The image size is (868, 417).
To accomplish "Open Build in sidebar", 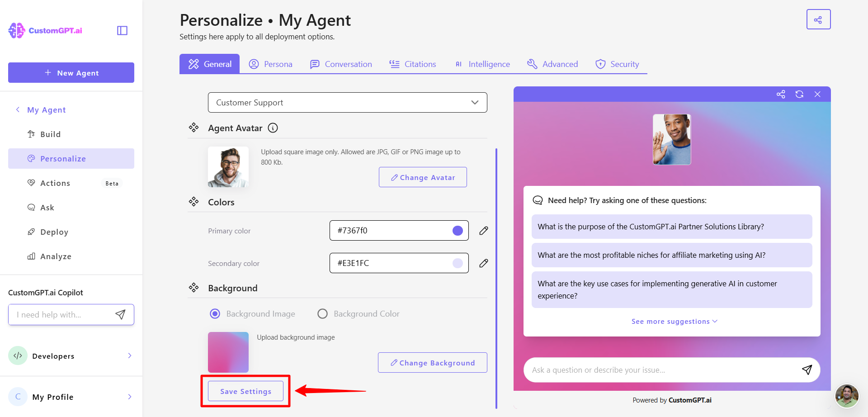I will click(x=71, y=134).
